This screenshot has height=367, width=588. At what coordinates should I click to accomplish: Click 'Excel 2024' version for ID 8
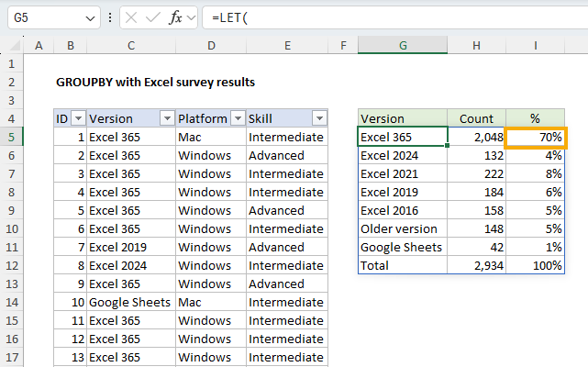(131, 266)
